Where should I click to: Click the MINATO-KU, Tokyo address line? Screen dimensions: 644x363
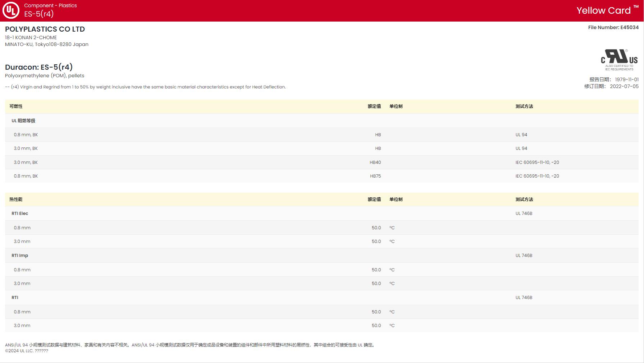47,44
